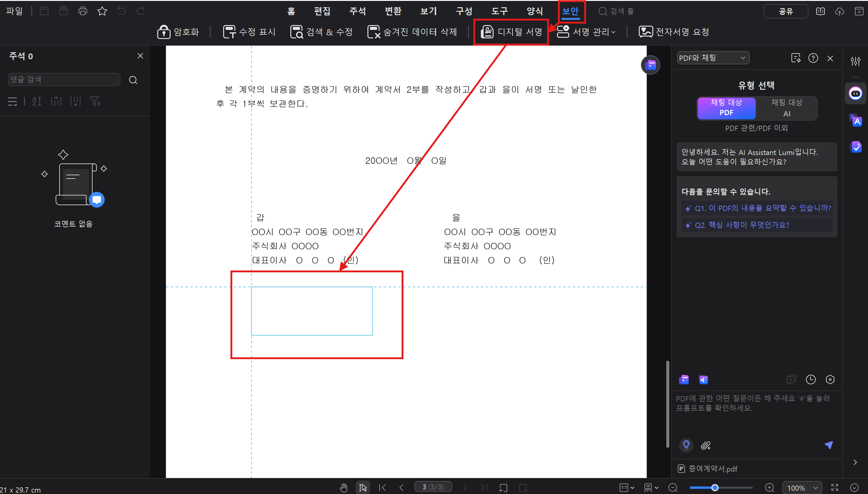Viewport: 868px width, 494px height.
Task: Click suggested question Q1 요약
Action: [x=757, y=208]
